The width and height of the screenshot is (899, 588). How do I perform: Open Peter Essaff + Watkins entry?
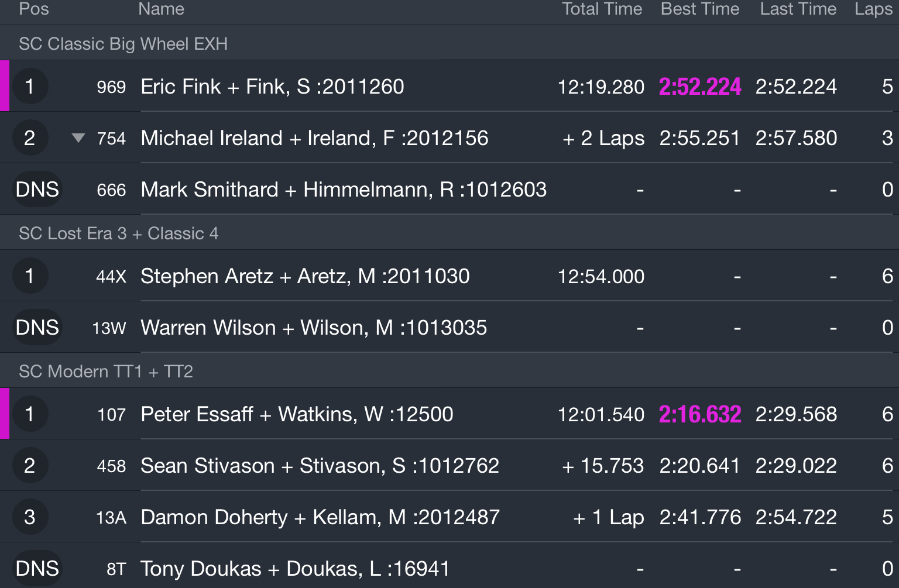coord(449,414)
